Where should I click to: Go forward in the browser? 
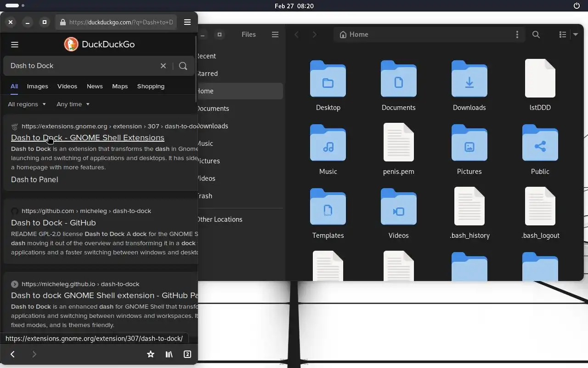(x=34, y=354)
